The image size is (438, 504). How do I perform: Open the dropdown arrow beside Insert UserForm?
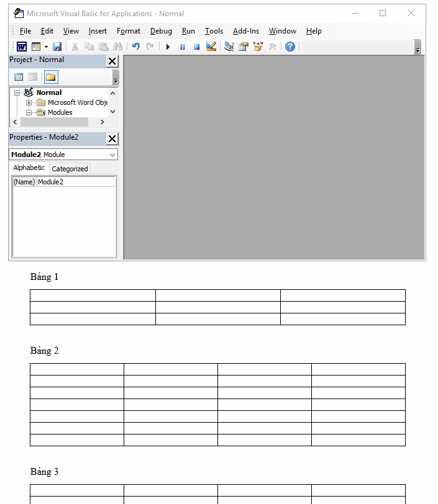46,47
